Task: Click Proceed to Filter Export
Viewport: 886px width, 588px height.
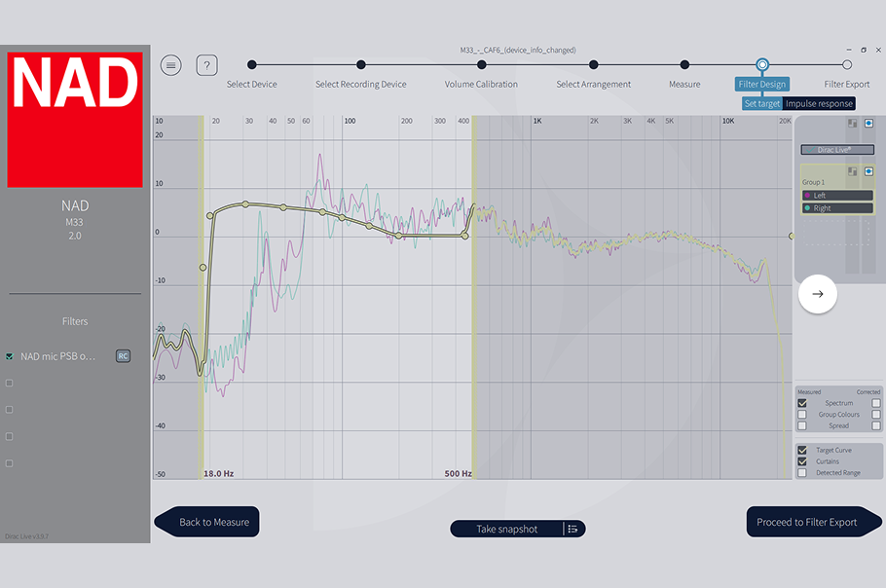Action: [x=806, y=522]
